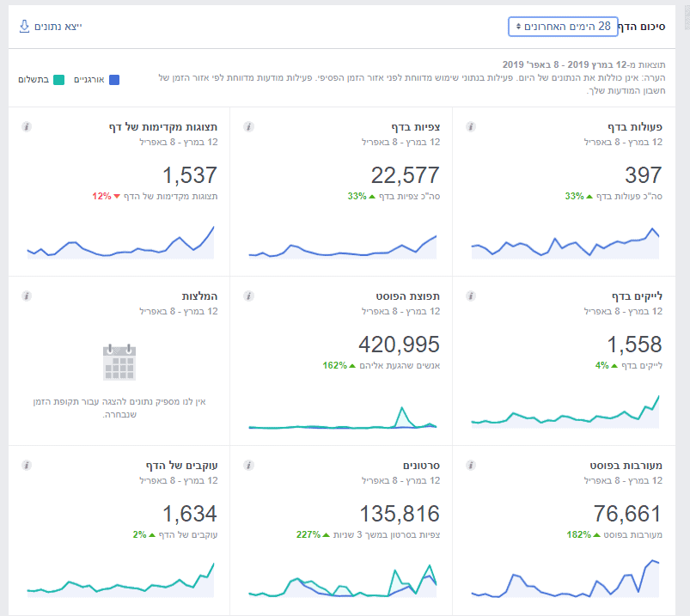Open the 28 הימים האחרונים date range dropdown
This screenshot has width=690, height=616.
point(563,27)
